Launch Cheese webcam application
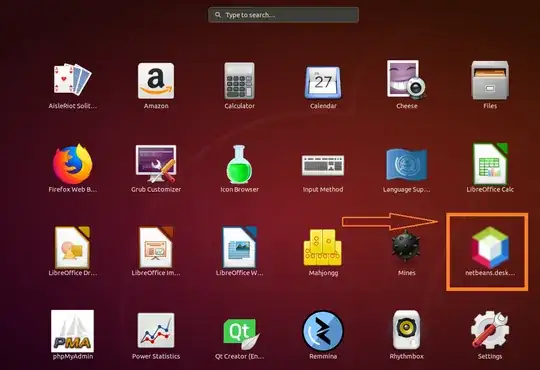The width and height of the screenshot is (540, 370). point(406,80)
